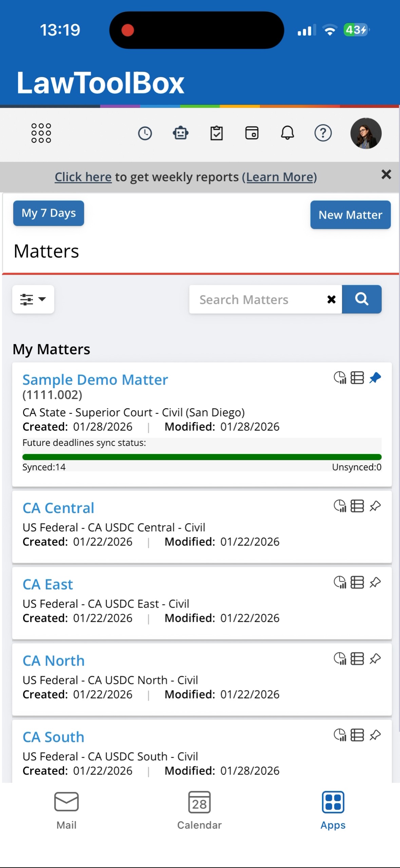400x868 pixels.
Task: Open report icon for CA South
Action: click(x=340, y=735)
